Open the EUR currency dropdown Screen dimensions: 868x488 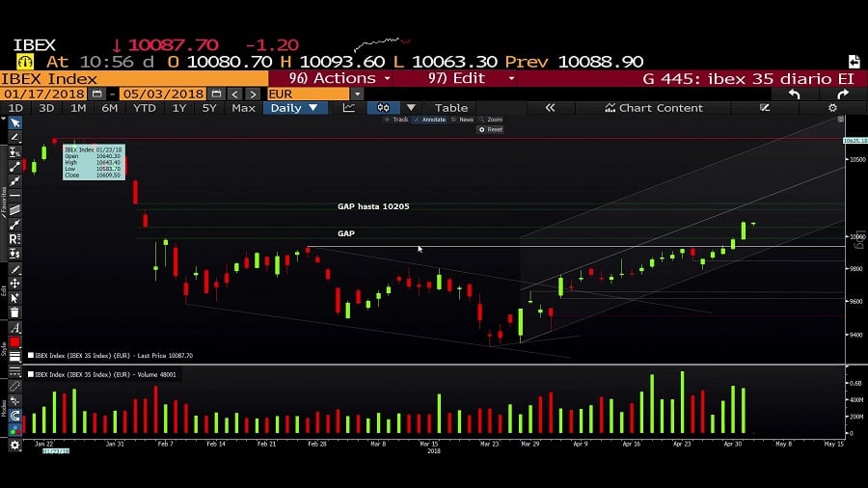pos(357,95)
